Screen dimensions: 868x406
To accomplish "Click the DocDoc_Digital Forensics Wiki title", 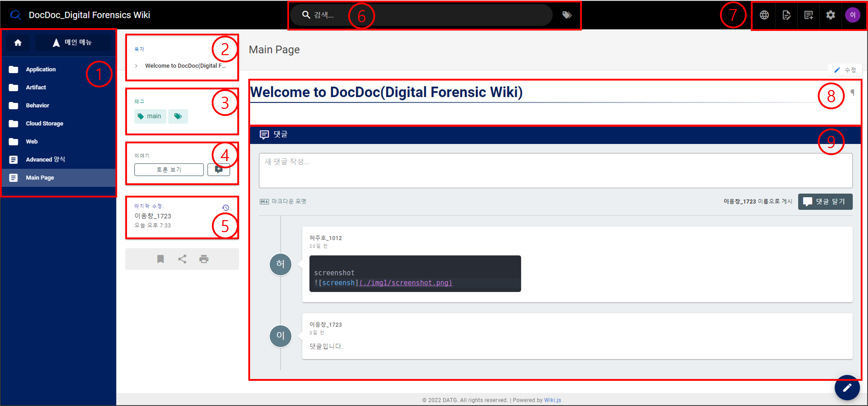I will [89, 15].
